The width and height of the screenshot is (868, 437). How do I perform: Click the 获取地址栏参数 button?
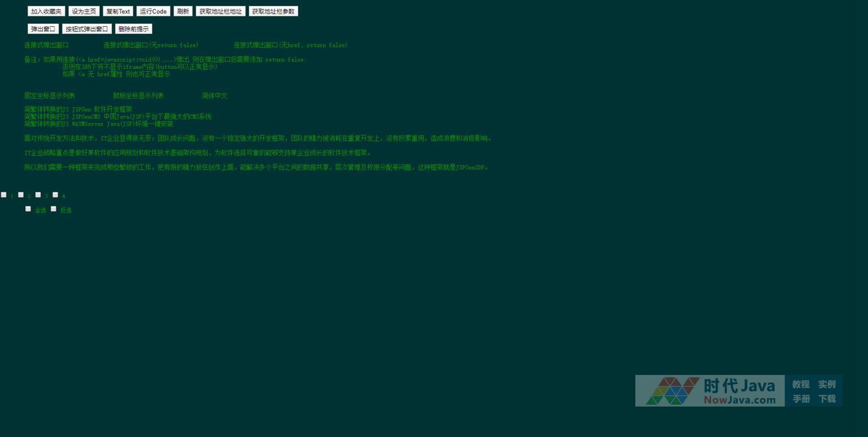[273, 12]
